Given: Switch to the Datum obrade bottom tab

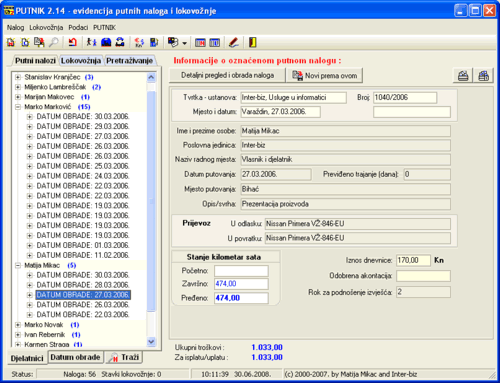Looking at the screenshot, I should click(x=75, y=357).
